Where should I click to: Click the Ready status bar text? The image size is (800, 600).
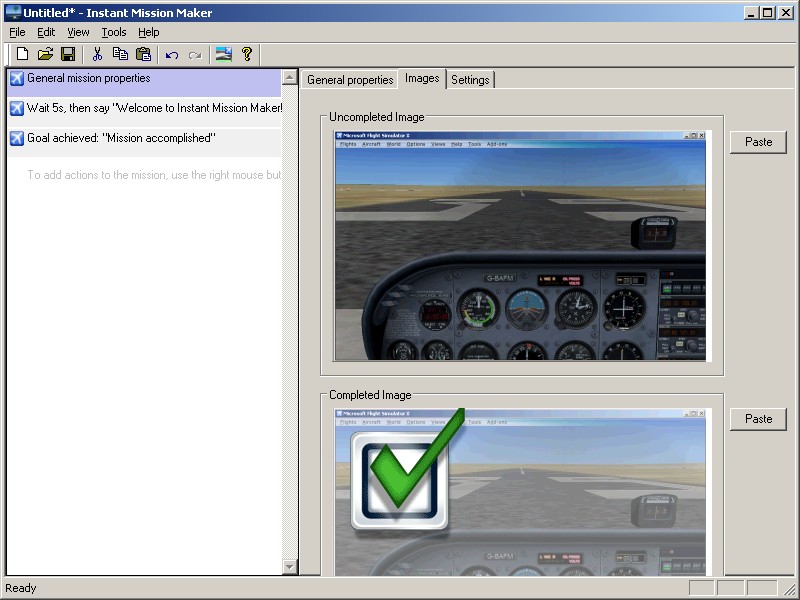pos(21,588)
